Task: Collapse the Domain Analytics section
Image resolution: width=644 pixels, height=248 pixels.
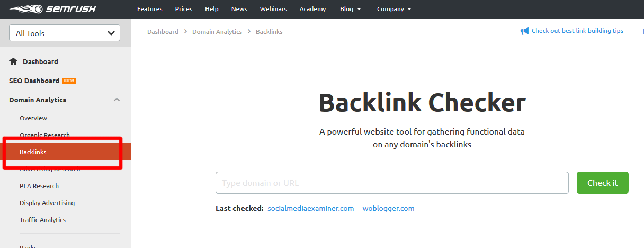Action: point(117,100)
